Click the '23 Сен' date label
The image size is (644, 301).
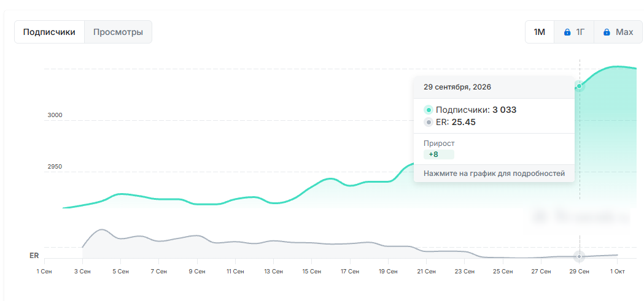(x=464, y=272)
